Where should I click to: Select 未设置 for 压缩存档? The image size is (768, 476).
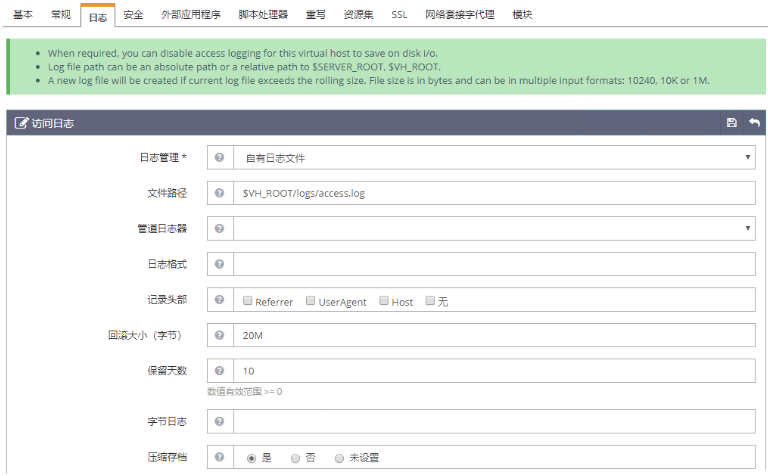pos(339,458)
